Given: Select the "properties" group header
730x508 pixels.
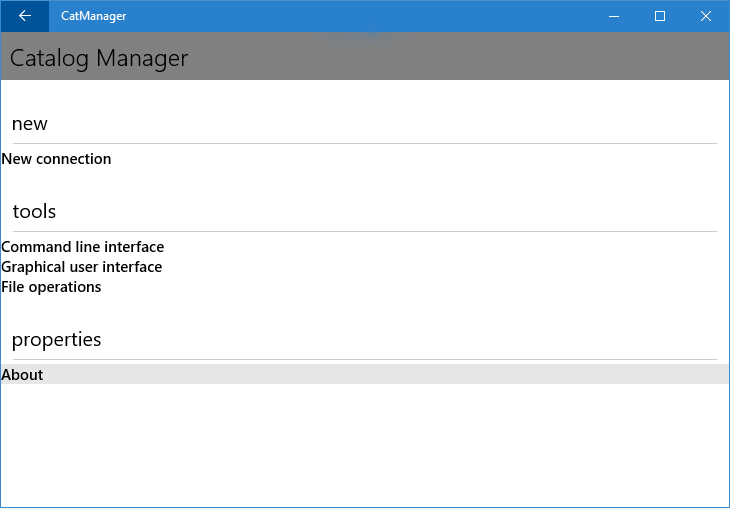Looking at the screenshot, I should [x=57, y=340].
